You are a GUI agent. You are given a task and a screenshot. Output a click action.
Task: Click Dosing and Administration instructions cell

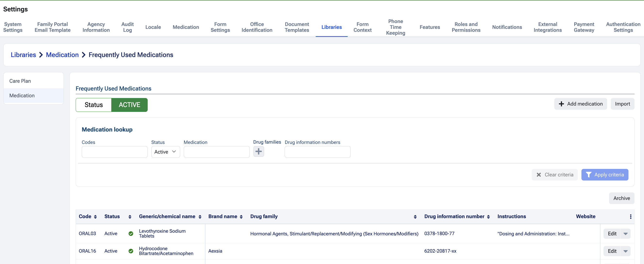533,234
